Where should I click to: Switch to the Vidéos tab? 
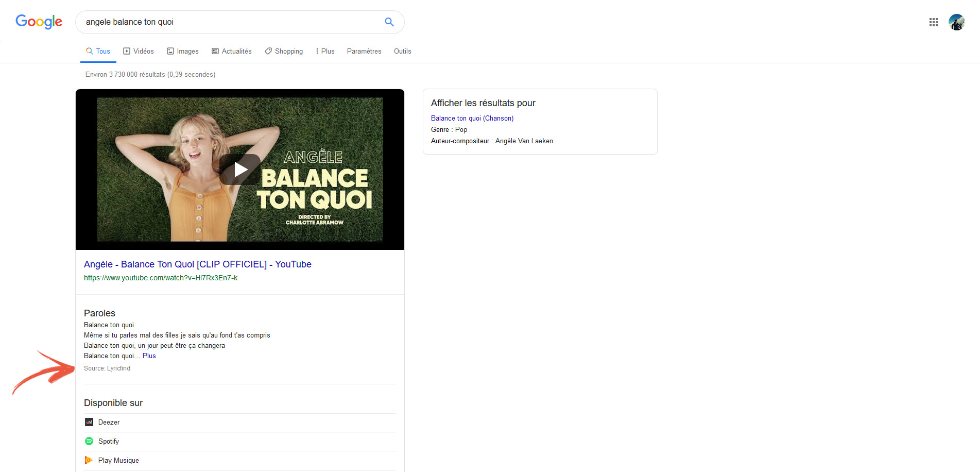(x=139, y=51)
